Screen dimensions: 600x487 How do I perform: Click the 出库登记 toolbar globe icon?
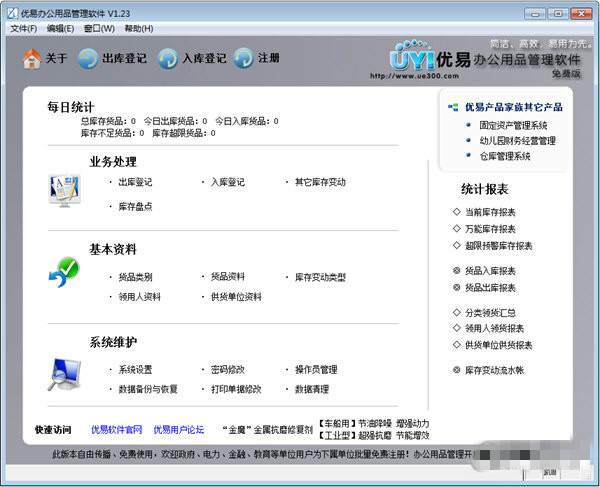coord(87,59)
